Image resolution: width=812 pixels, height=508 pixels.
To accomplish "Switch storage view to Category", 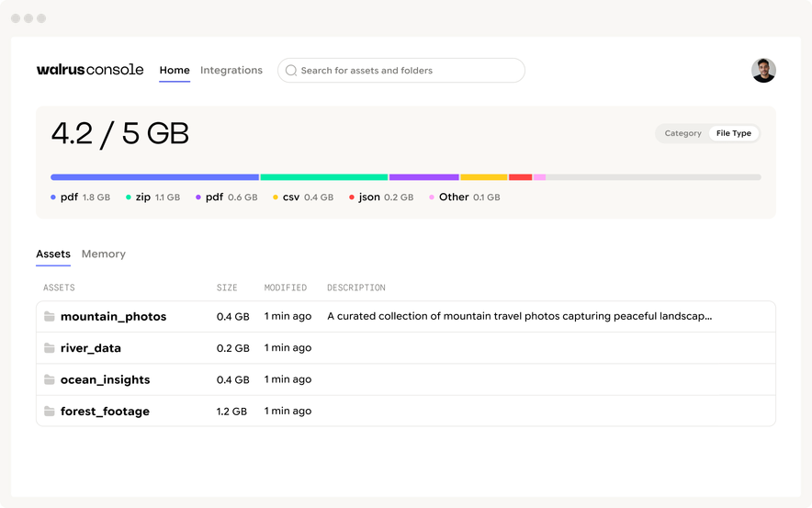I will pyautogui.click(x=682, y=133).
